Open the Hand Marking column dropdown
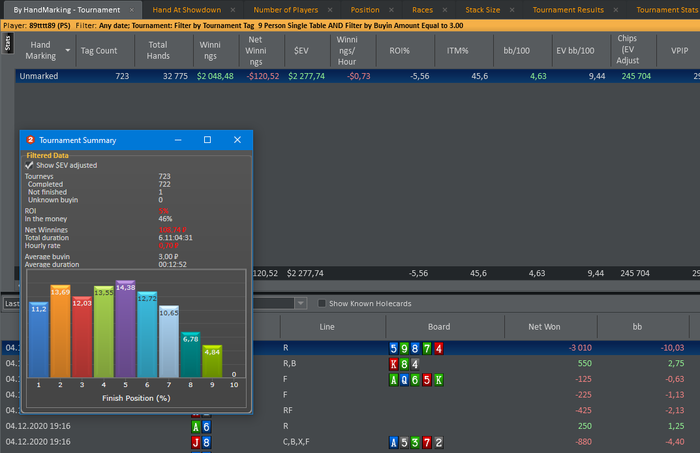 tap(68, 50)
